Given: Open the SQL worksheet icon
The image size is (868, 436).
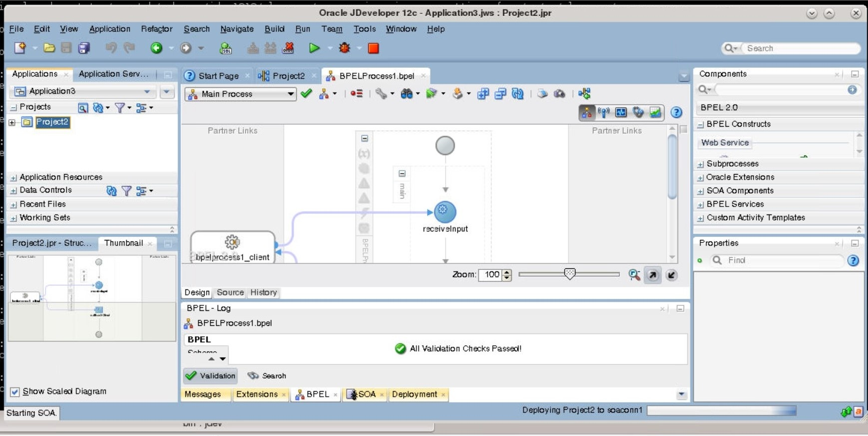Looking at the screenshot, I should point(226,48).
